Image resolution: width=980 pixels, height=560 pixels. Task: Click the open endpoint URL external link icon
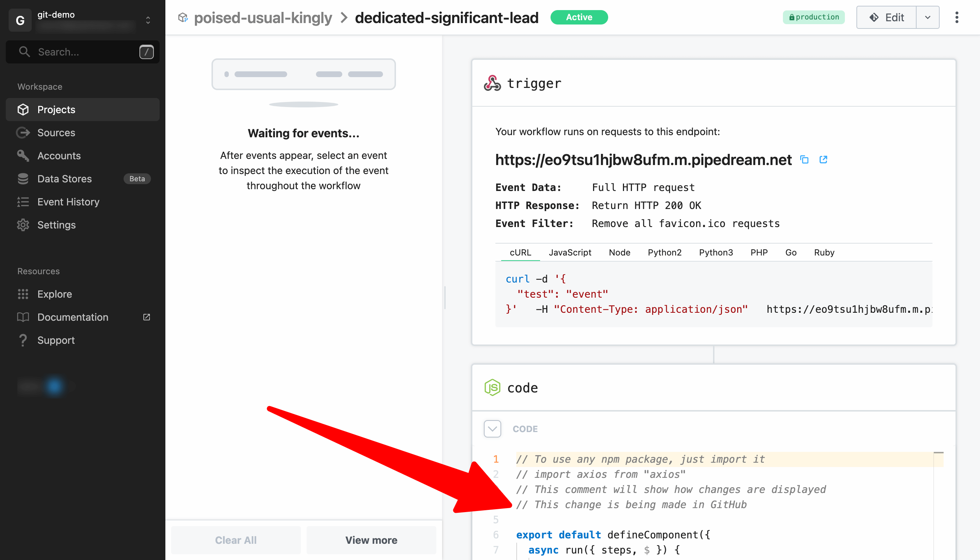[x=823, y=160]
